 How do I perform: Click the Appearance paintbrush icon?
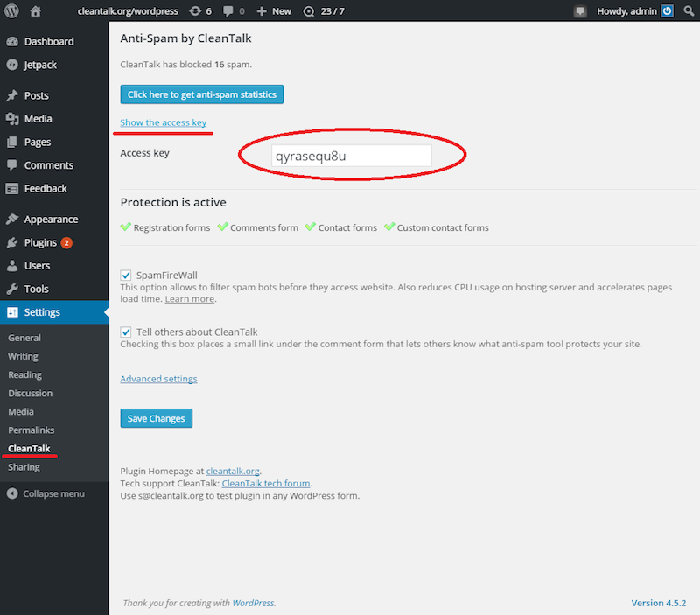point(12,219)
